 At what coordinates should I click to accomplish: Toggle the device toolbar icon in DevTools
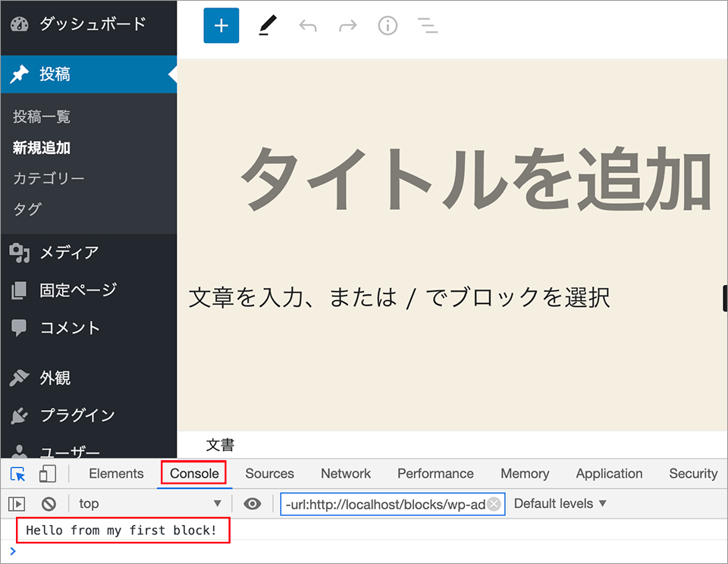[47, 474]
